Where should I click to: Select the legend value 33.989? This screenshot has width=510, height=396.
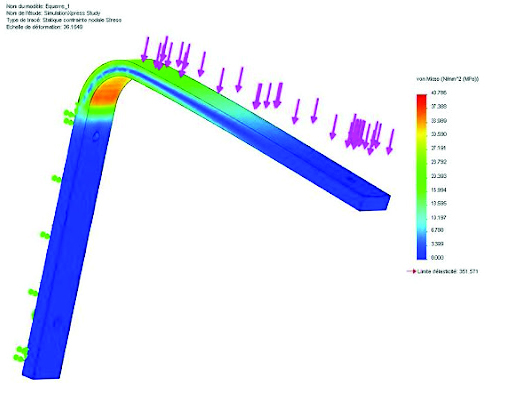click(x=439, y=121)
